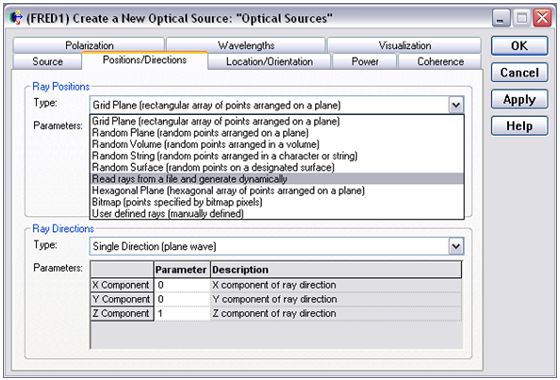The height and width of the screenshot is (380, 560).
Task: Edit the Z Component value field
Action: coord(182,313)
